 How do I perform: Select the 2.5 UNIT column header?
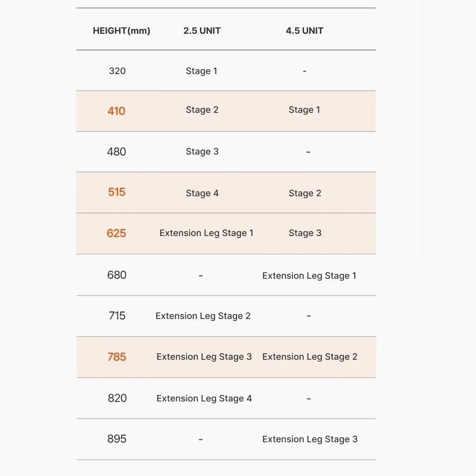pyautogui.click(x=202, y=31)
